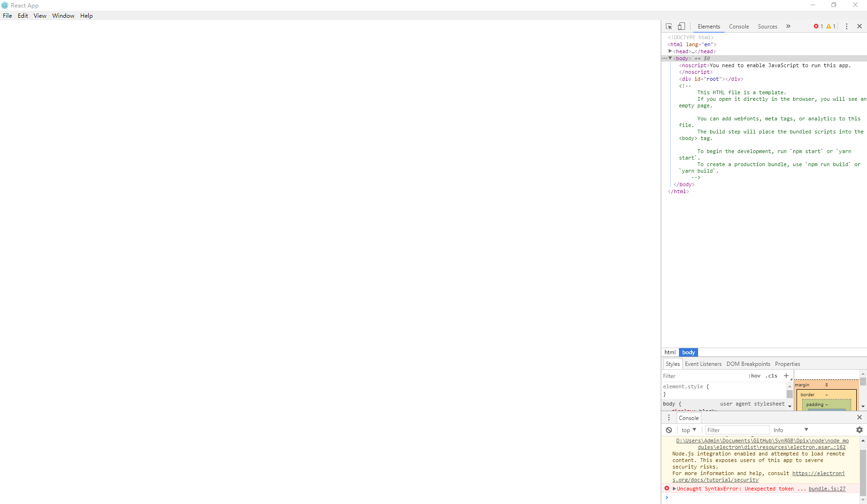
Task: Open the DevTools three-dot customization menu
Action: pyautogui.click(x=846, y=26)
